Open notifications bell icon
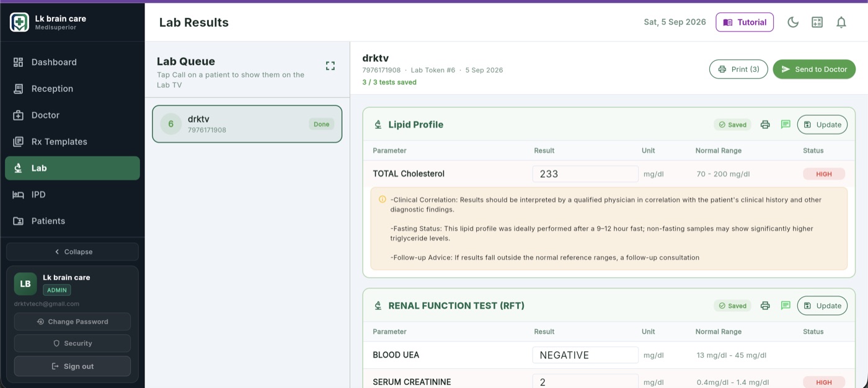Screen dimensions: 868x388 tap(841, 22)
